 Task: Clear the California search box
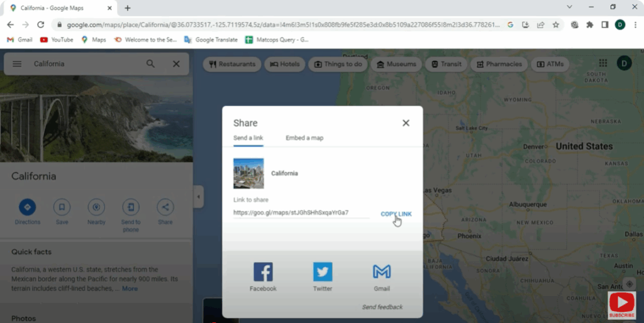(176, 63)
